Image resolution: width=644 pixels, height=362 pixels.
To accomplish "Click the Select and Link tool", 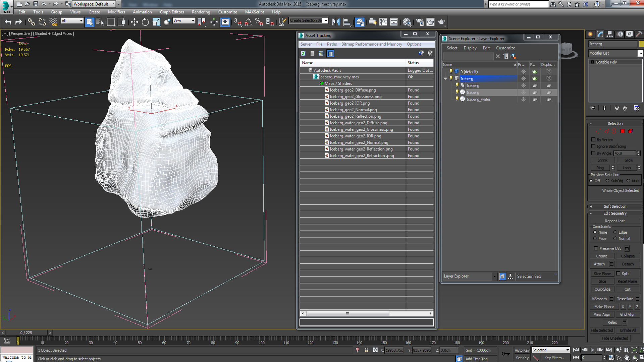I will pos(31,22).
